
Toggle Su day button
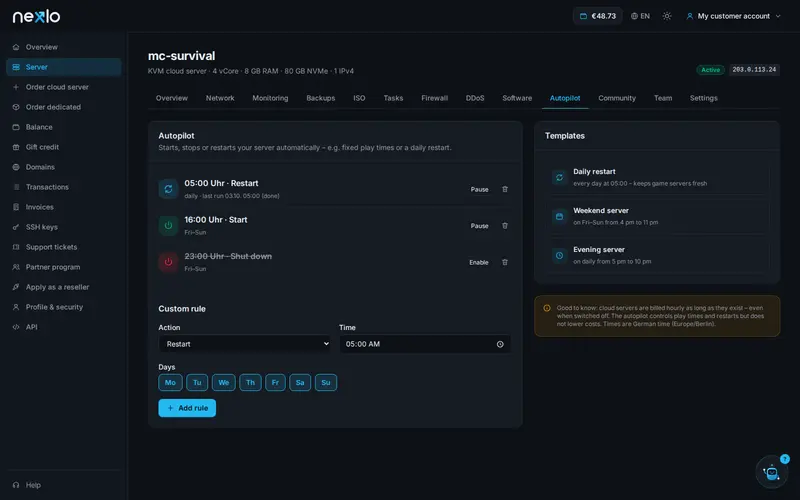[x=326, y=383]
